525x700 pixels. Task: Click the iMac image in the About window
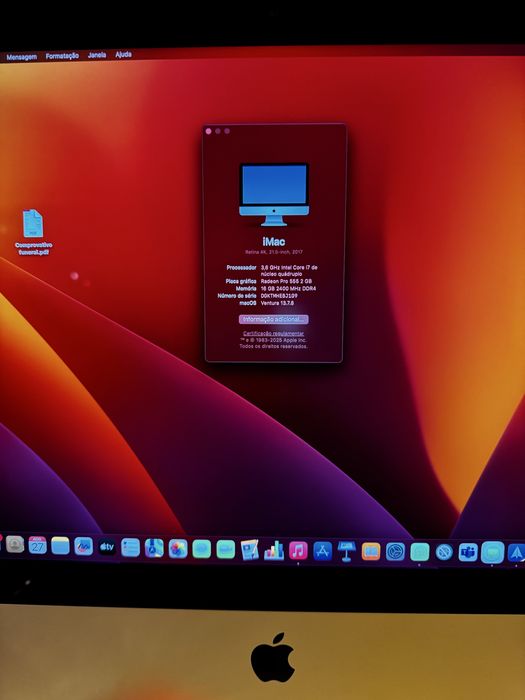point(274,195)
